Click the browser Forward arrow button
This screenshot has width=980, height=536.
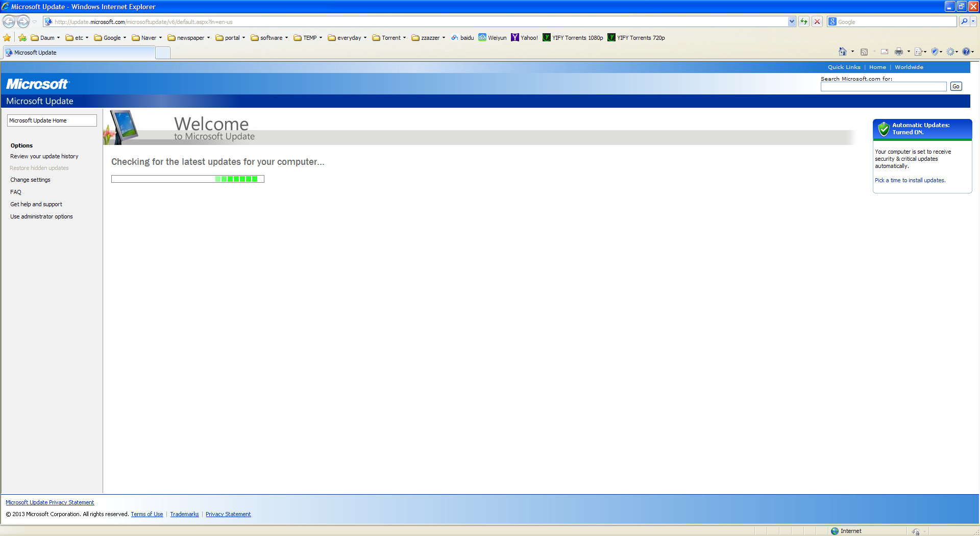tap(23, 21)
